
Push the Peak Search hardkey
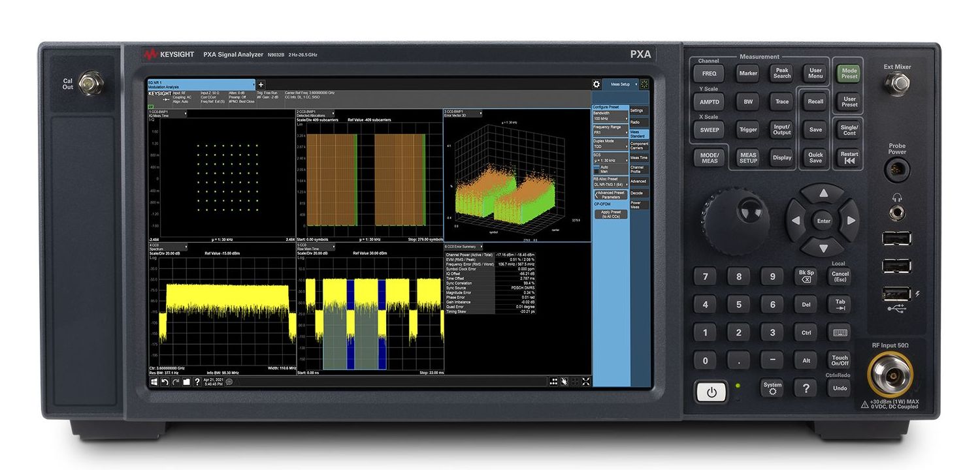[782, 73]
